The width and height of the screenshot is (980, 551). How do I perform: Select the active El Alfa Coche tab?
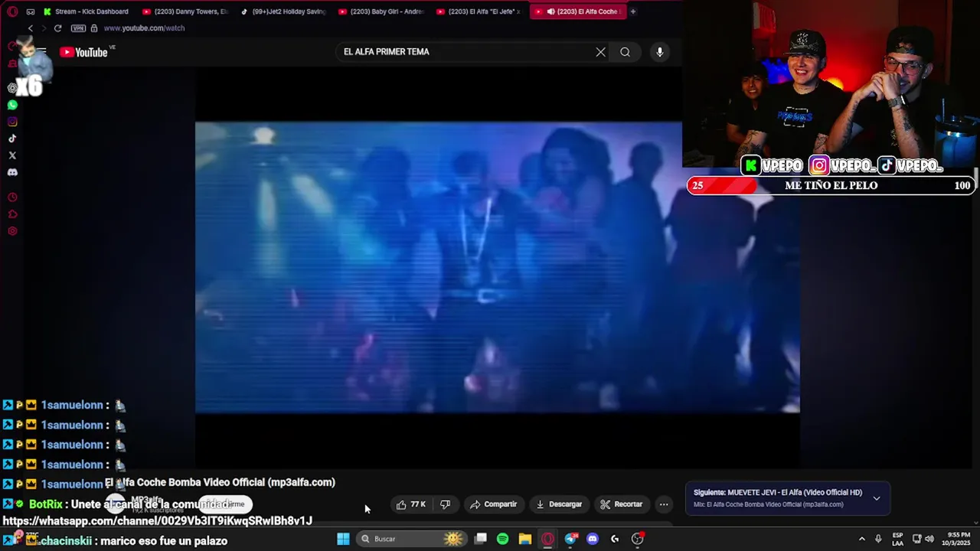click(x=578, y=11)
